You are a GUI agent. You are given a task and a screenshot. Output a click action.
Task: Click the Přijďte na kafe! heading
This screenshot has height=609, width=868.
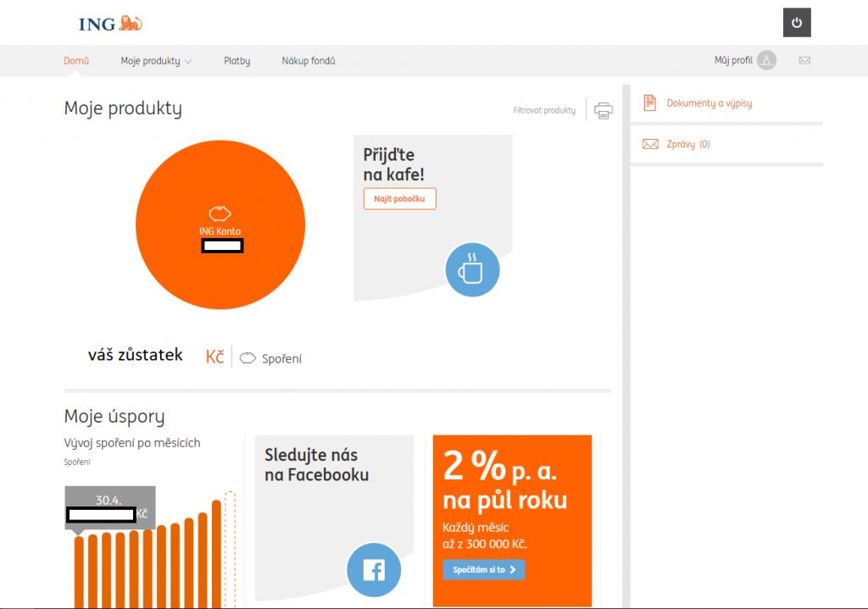pos(393,164)
